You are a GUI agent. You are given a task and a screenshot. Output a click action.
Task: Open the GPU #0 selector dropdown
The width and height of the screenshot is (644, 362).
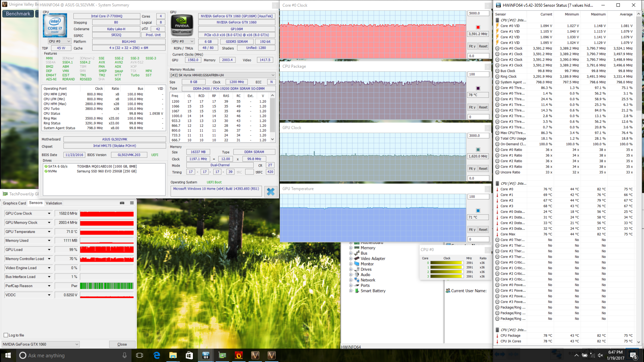tap(183, 42)
